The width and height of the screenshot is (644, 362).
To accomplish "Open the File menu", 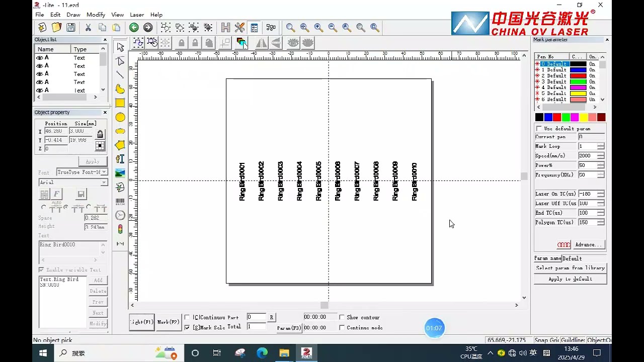I will (40, 15).
